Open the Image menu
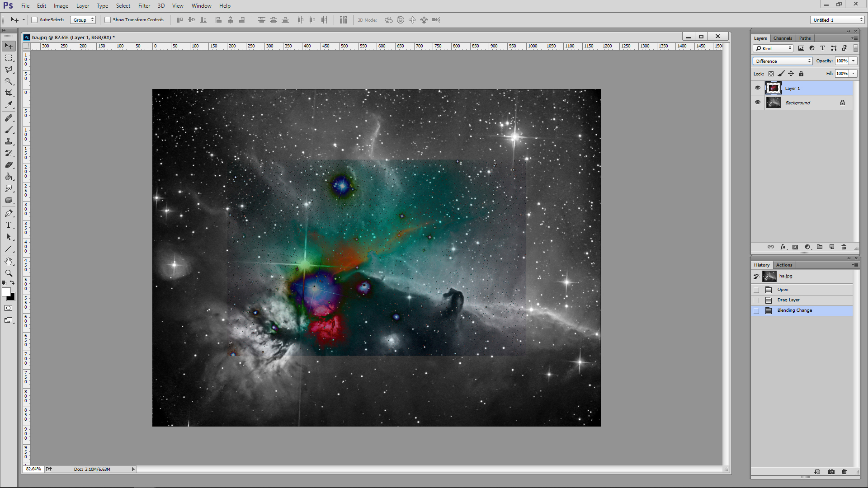Screen dimensions: 868x488 point(61,6)
